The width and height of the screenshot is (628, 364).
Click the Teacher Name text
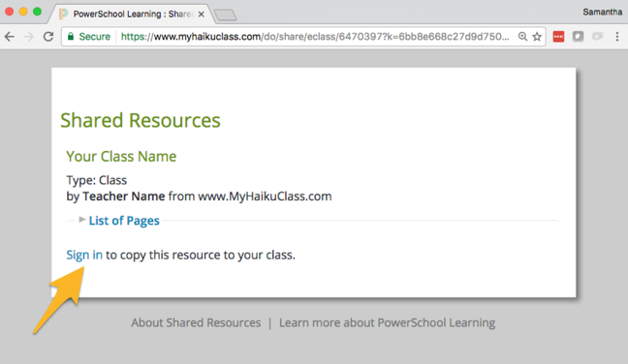tap(124, 197)
